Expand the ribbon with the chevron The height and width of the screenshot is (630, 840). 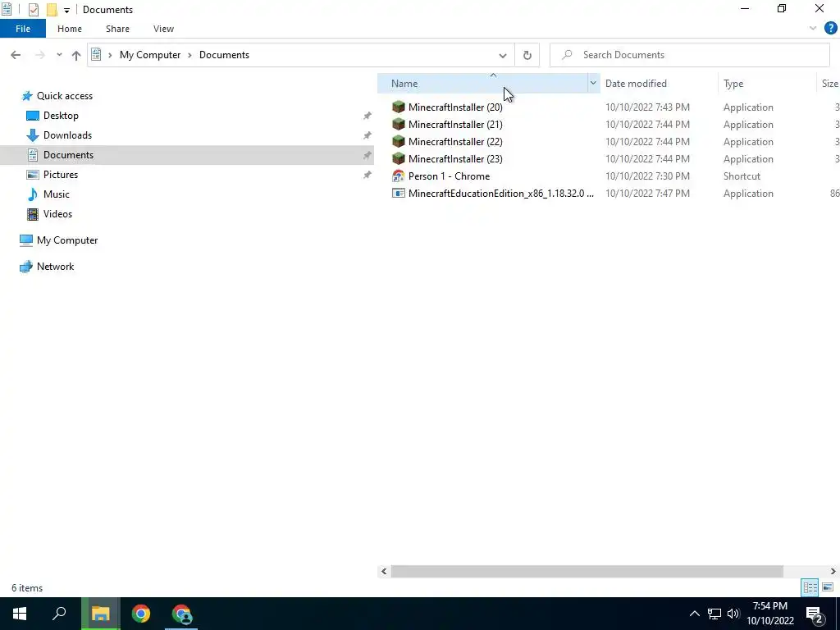pyautogui.click(x=813, y=29)
